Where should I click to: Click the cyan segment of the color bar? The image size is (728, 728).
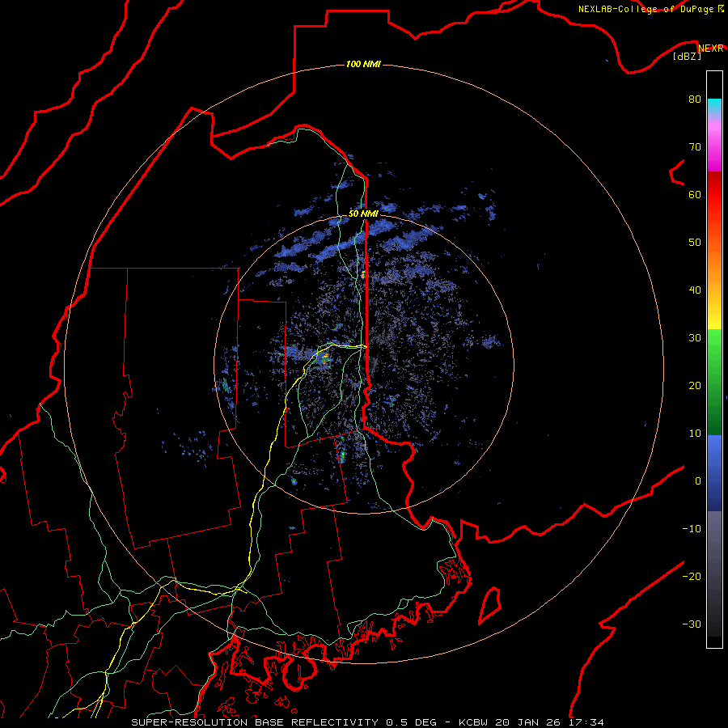pyautogui.click(x=714, y=107)
